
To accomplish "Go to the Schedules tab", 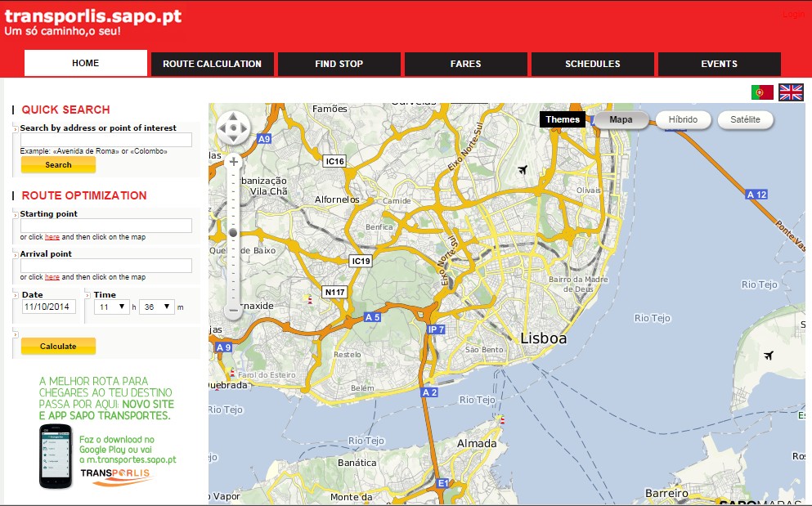I will click(x=592, y=64).
